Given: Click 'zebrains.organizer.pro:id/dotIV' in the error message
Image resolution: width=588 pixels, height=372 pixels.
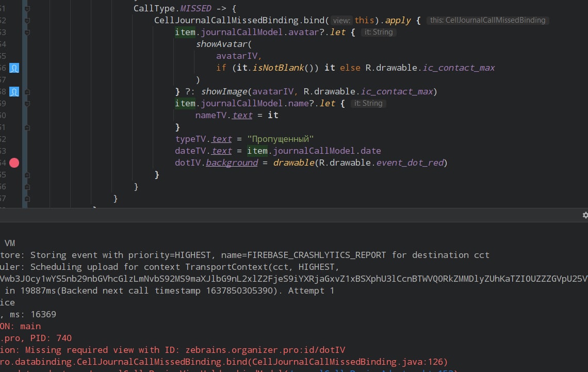Looking at the screenshot, I should click(265, 350).
